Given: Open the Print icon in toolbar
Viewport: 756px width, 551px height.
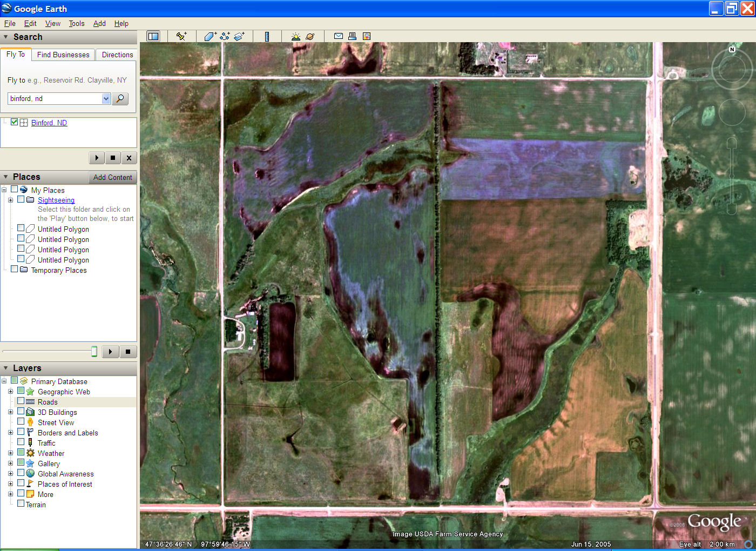Looking at the screenshot, I should [352, 36].
